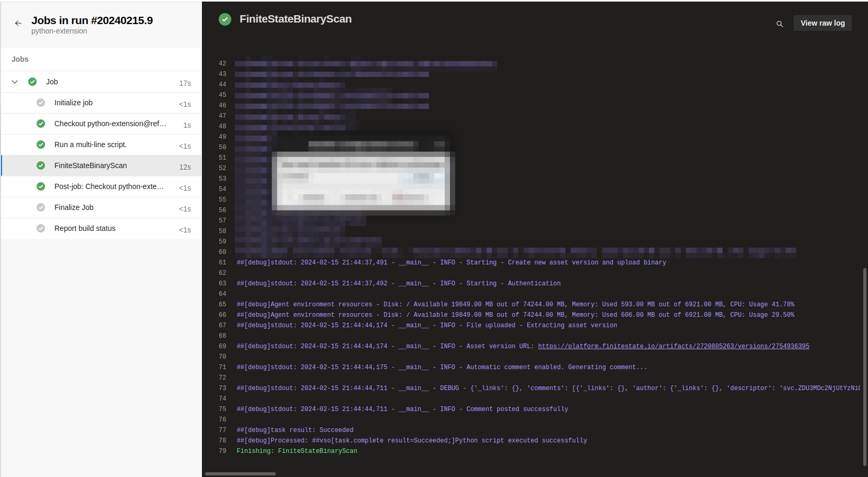Click the success check beside FiniteStateBinaryScan header
The image size is (868, 477).
[x=225, y=19]
